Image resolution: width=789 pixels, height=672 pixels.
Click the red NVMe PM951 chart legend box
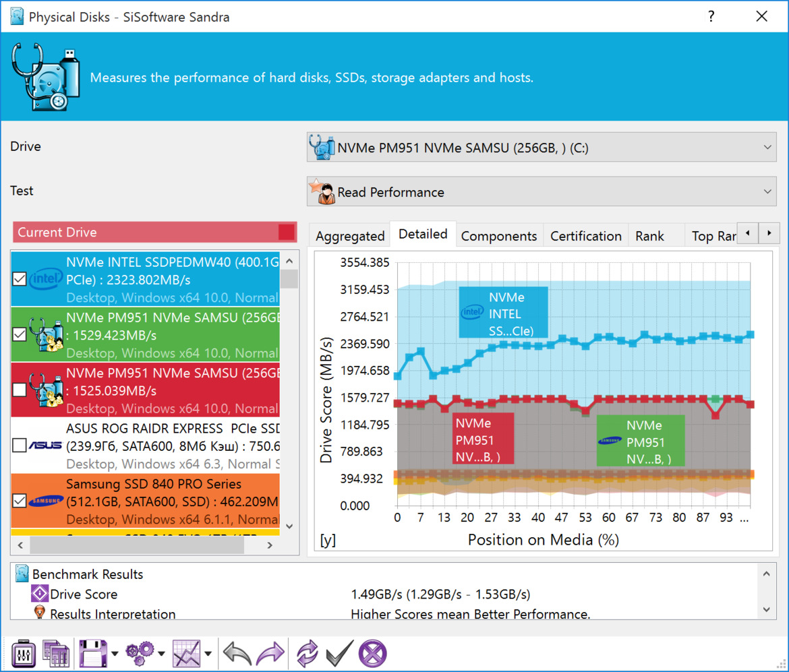point(483,439)
